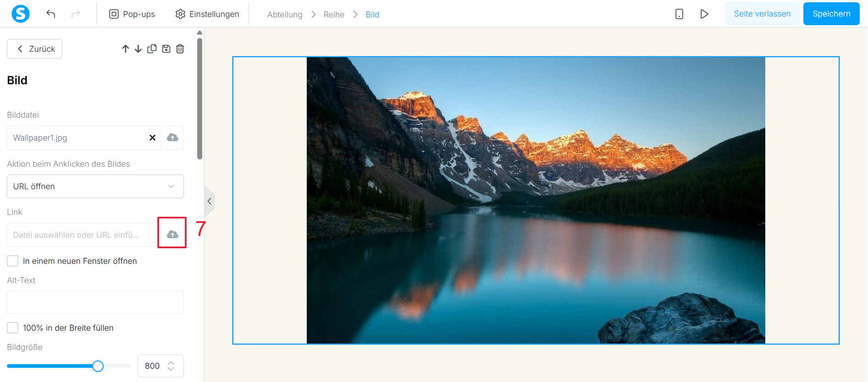Upload new Bilddatei via cloud icon
This screenshot has width=868, height=382.
pyautogui.click(x=172, y=138)
